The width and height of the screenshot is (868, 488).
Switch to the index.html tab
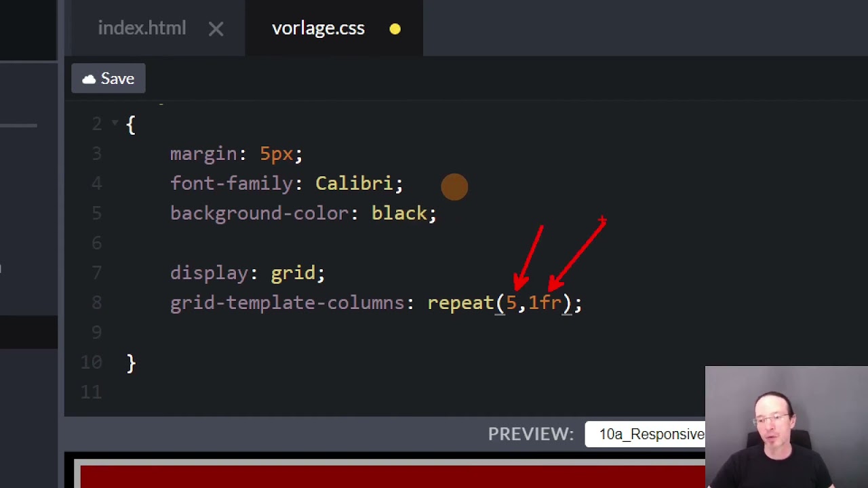pos(142,28)
